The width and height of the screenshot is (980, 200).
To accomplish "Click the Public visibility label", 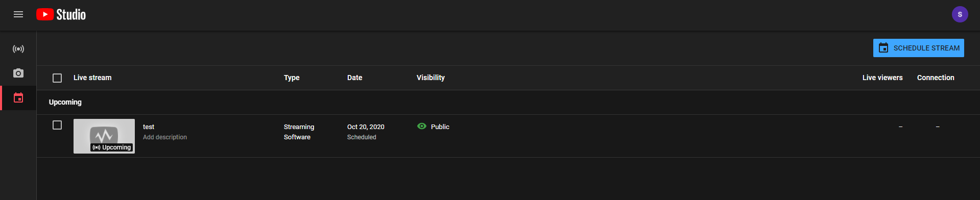I will 440,127.
